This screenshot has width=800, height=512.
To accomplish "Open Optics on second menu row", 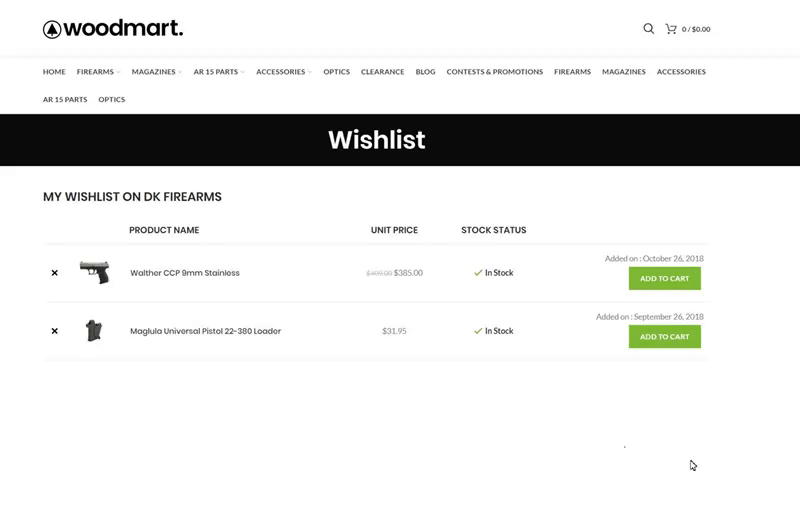I will pos(112,99).
